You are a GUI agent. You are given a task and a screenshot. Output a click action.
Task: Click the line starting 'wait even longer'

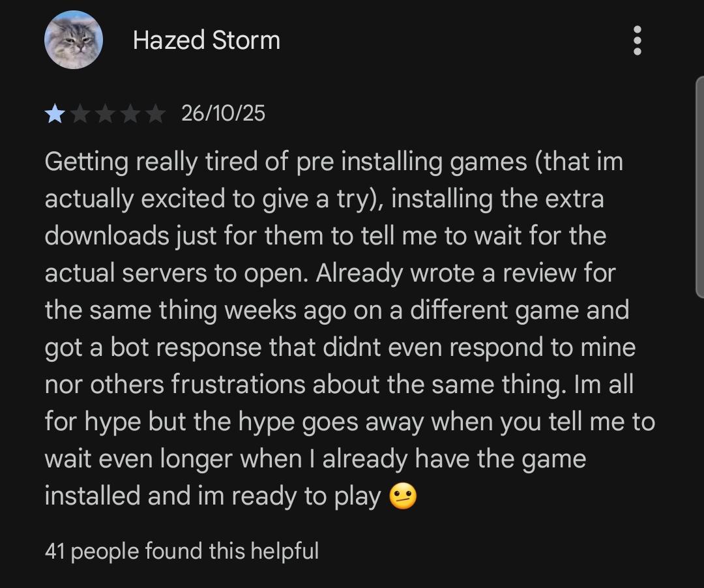click(315, 459)
